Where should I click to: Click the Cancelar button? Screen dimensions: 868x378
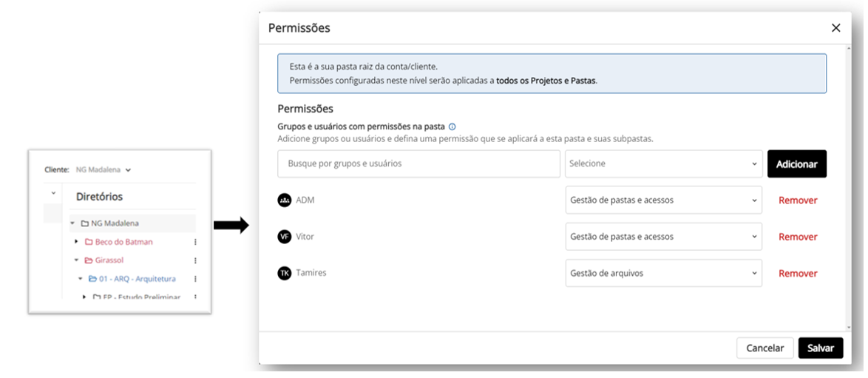(765, 348)
